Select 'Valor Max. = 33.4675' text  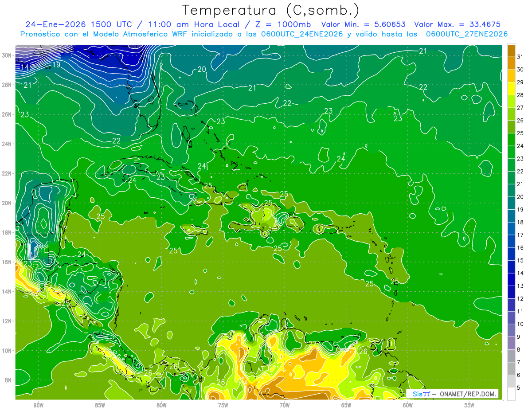458,24
